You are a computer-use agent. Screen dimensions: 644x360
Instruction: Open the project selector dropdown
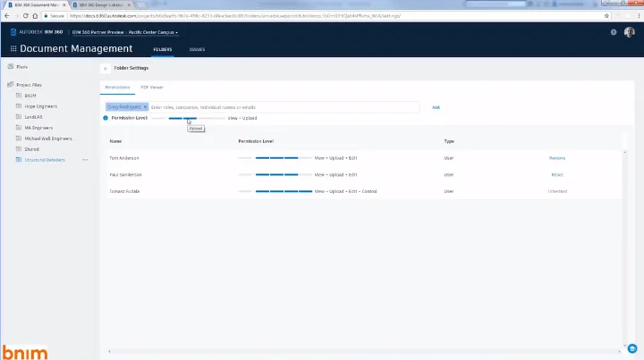point(152,32)
